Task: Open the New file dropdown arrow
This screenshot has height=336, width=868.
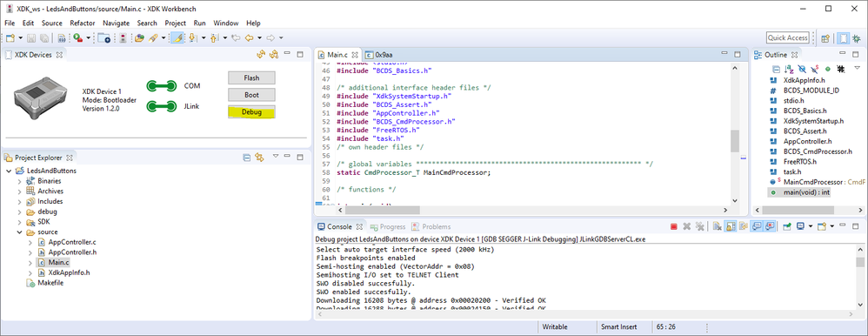Action: 21,37
